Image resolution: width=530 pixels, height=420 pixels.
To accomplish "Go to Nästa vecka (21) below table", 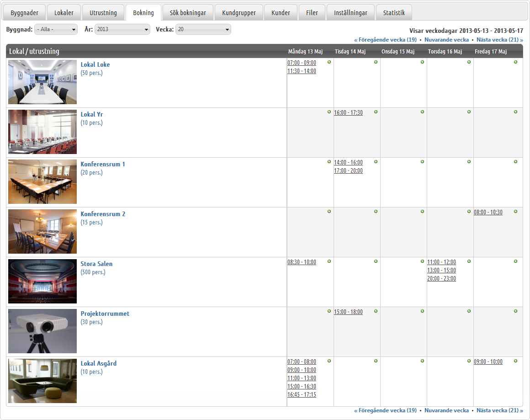I will click(500, 410).
